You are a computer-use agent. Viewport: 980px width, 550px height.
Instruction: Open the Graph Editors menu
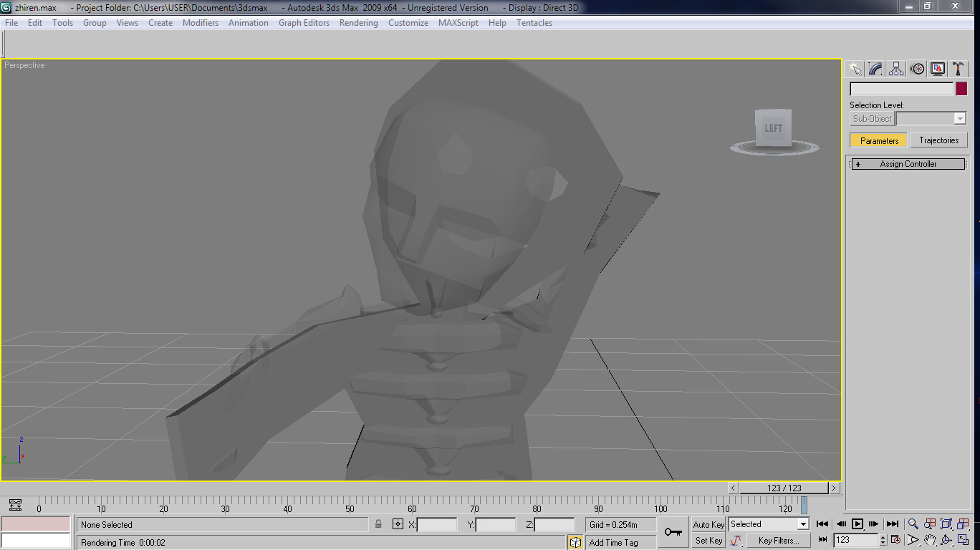tap(304, 23)
